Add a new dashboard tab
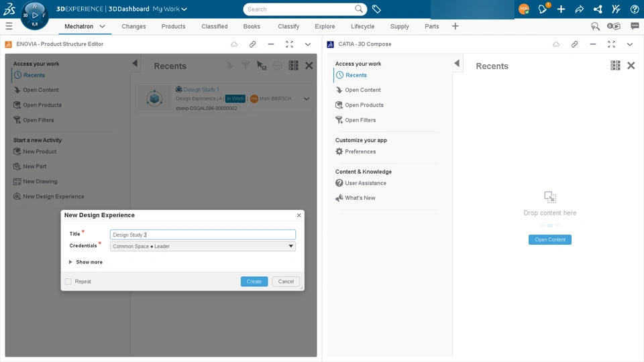 point(455,26)
